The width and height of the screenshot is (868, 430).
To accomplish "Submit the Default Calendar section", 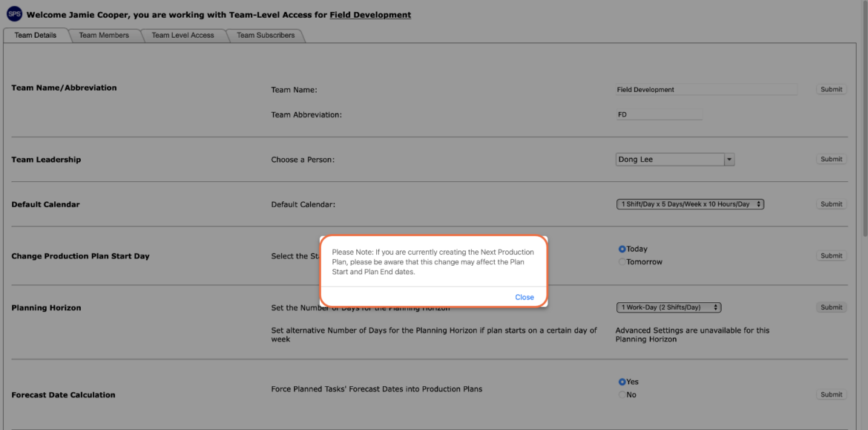I will point(831,204).
